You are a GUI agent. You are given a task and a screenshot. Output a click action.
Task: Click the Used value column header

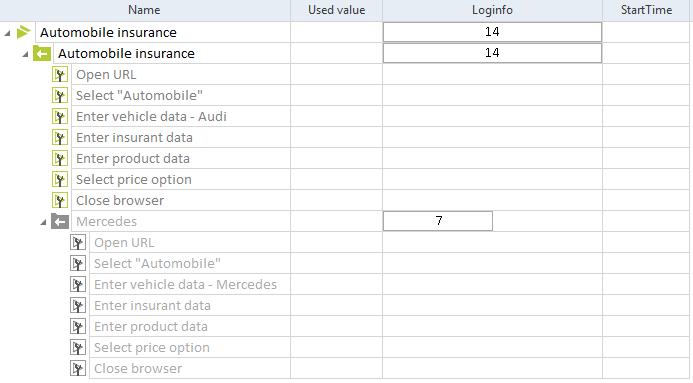(336, 10)
